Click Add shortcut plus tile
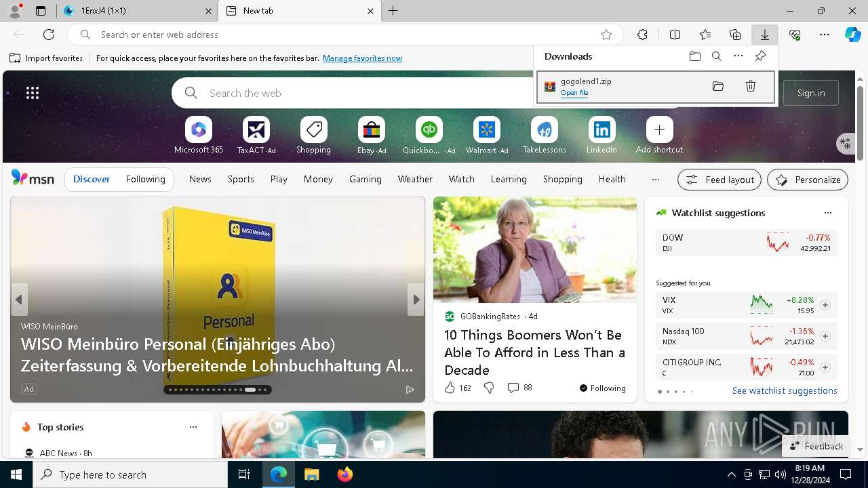Image resolution: width=868 pixels, height=488 pixels. 659,135
